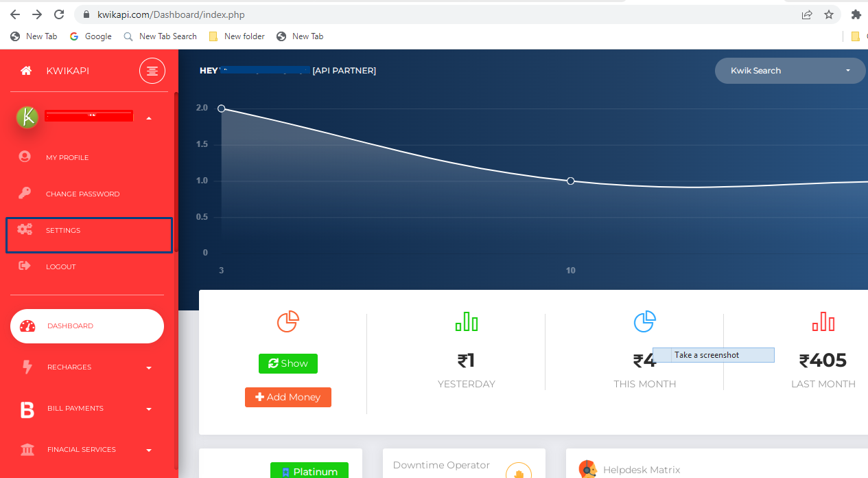Viewport: 868px width, 478px height.
Task: Select the Dashboard menu item
Action: click(x=87, y=326)
